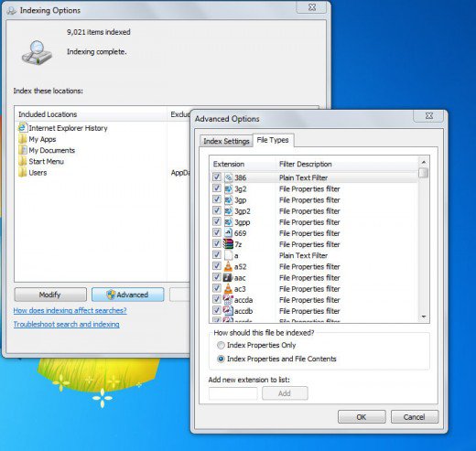This screenshot has width=476, height=451.
Task: Uncheck the 7z extension checkbox
Action: [x=217, y=243]
